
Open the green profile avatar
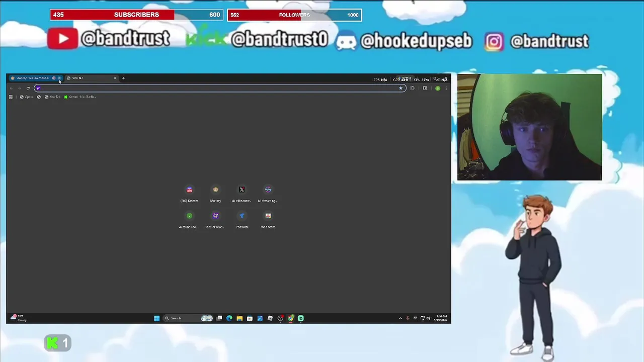(x=438, y=88)
